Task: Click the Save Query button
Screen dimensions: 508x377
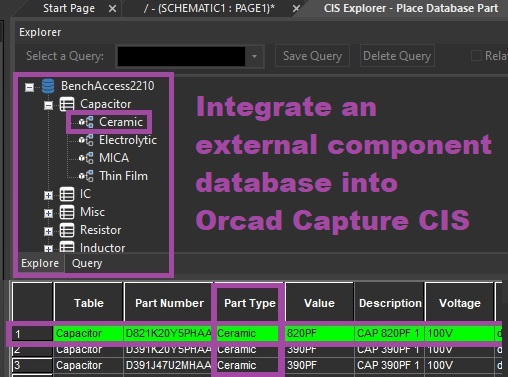Action: (x=312, y=56)
